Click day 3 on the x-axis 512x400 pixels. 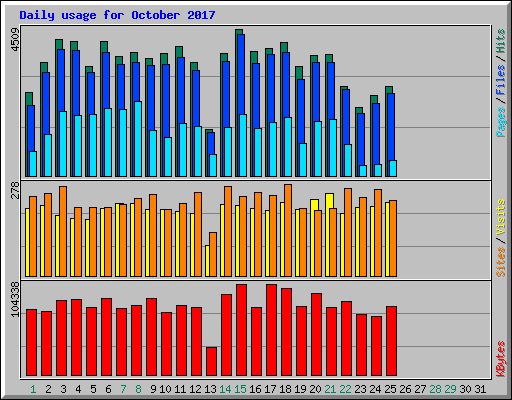coord(63,389)
